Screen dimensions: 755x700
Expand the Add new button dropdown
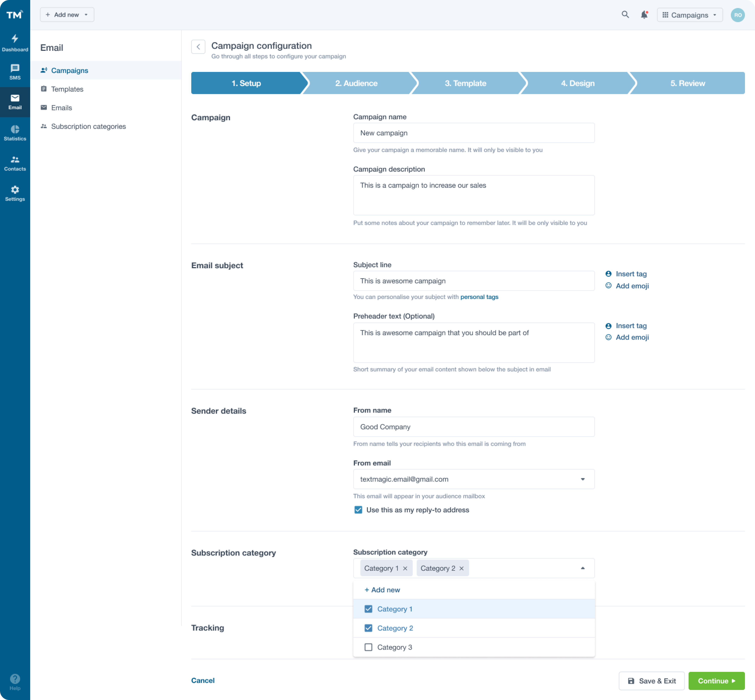click(x=86, y=14)
